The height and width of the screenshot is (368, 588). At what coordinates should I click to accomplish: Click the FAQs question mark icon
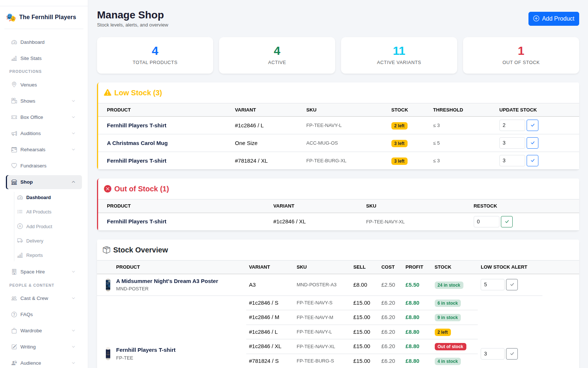coord(14,315)
